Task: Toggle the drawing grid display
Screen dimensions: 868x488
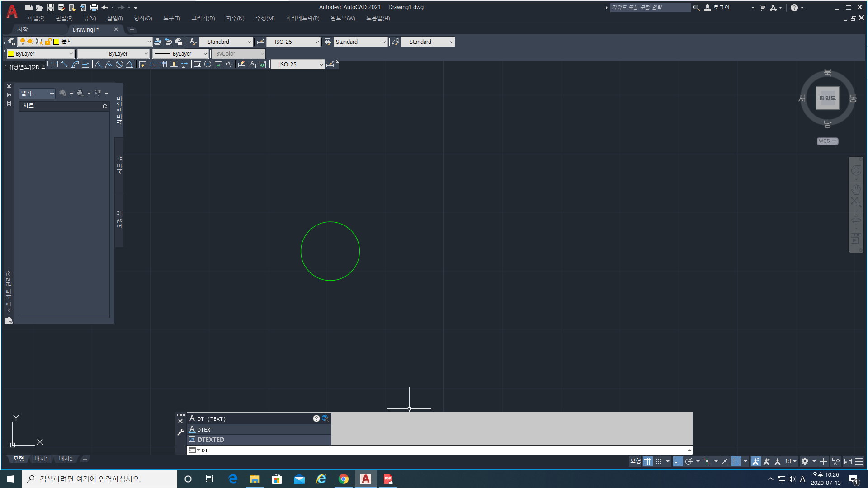Action: pyautogui.click(x=648, y=461)
